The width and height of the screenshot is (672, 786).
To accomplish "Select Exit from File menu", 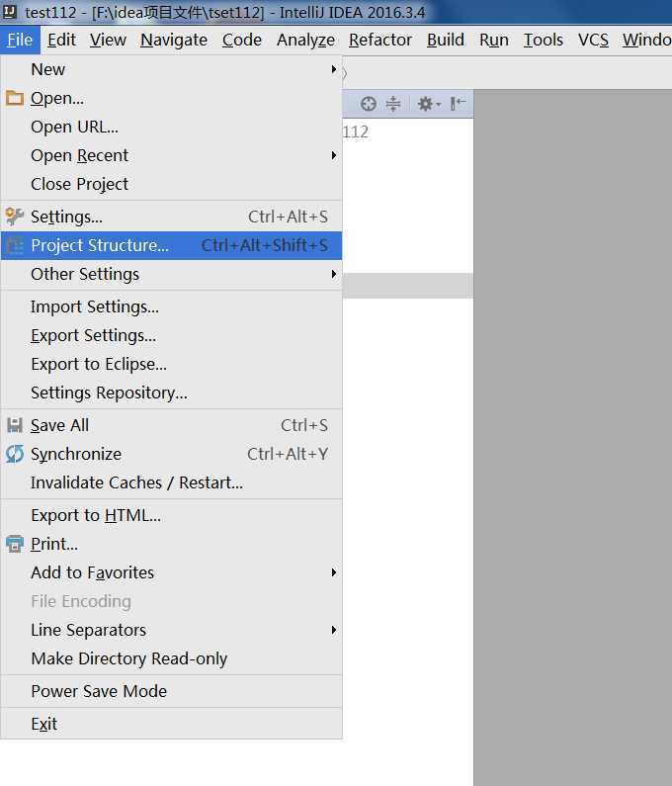I will (171, 724).
